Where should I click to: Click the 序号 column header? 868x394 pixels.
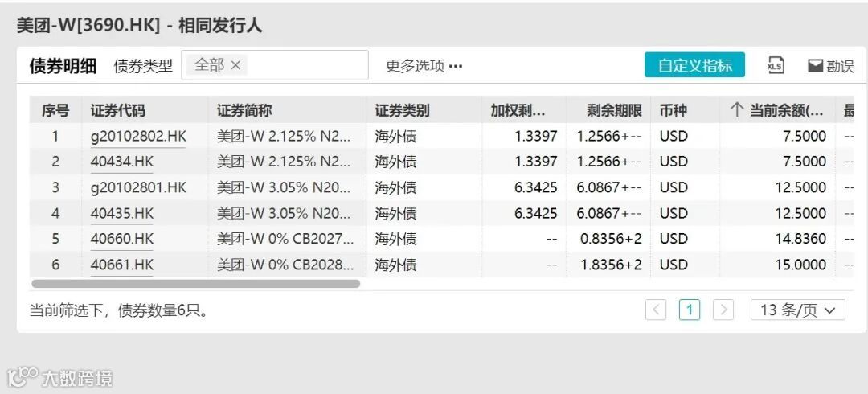pos(55,110)
